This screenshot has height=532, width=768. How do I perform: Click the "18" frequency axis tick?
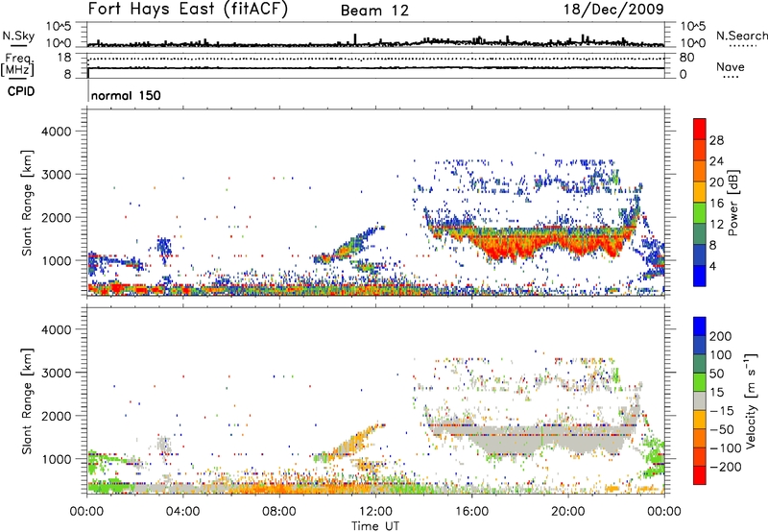63,58
